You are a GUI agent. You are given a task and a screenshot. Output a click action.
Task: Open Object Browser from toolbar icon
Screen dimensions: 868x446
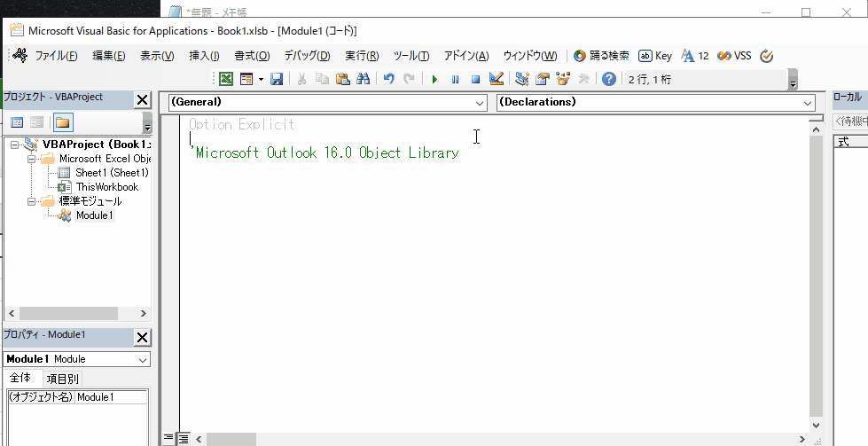click(x=563, y=79)
